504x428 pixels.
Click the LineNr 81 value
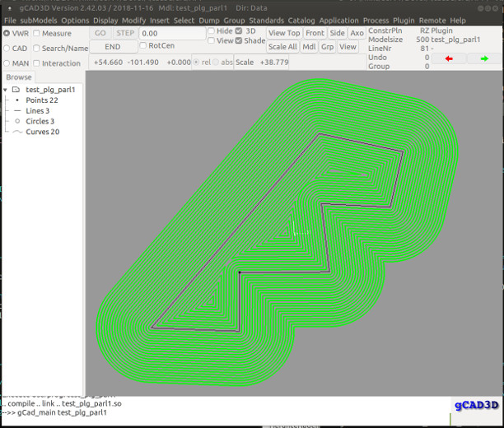point(425,49)
